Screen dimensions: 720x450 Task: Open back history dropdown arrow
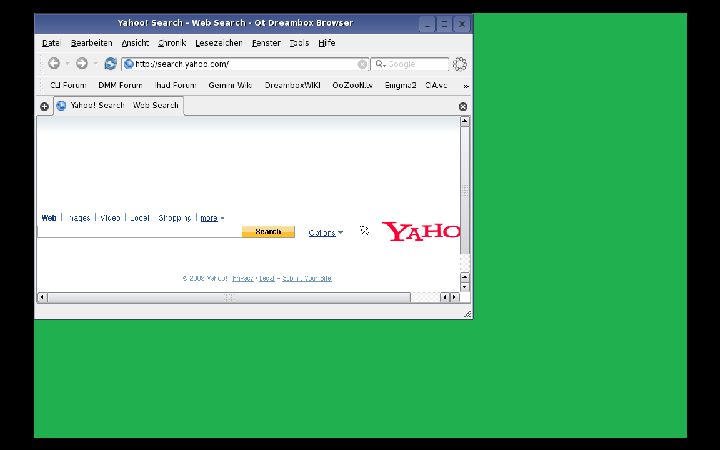pos(68,63)
